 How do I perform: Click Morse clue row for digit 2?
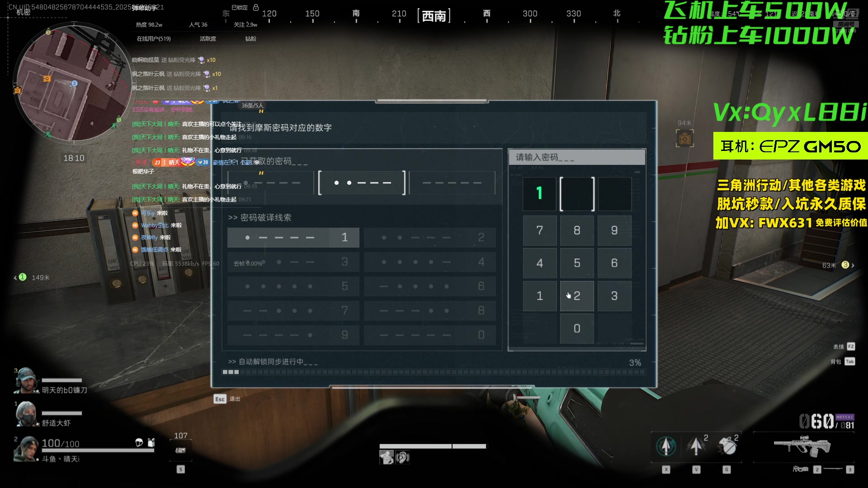[x=430, y=237]
